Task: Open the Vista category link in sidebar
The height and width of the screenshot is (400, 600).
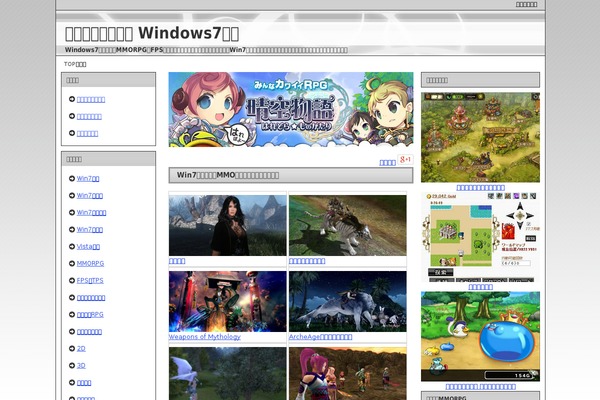Action: point(88,247)
